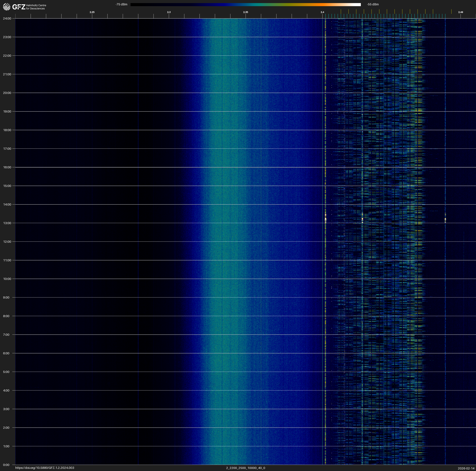The height and width of the screenshot is (471, 476).
Task: Click the 21:00 time axis label
Action: (7, 74)
